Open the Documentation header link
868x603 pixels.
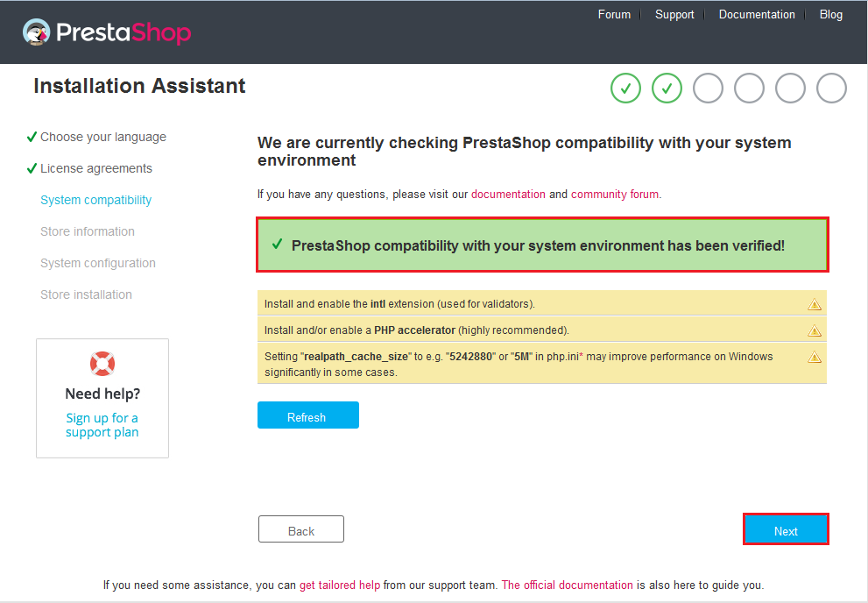757,14
